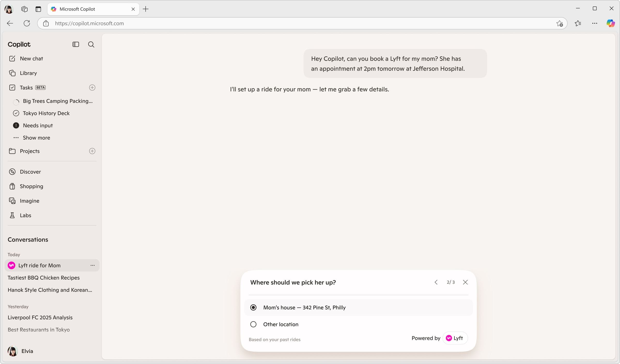Add a new task with plus icon

tap(92, 88)
